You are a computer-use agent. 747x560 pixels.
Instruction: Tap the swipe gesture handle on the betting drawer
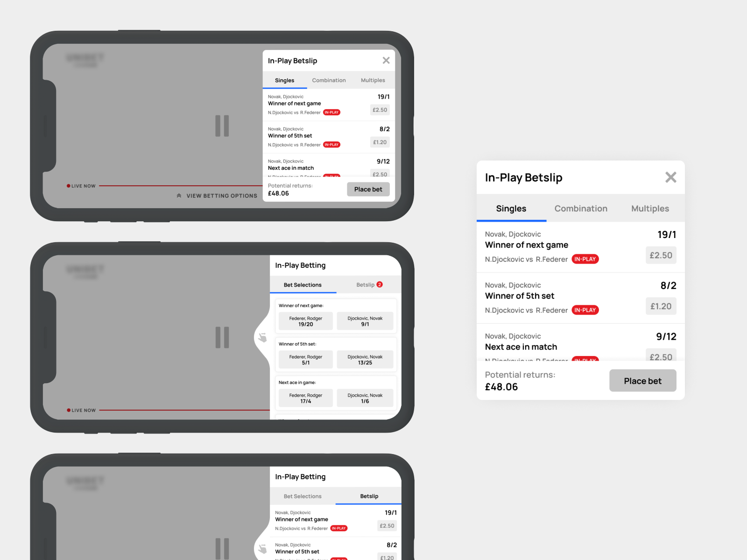click(x=262, y=337)
